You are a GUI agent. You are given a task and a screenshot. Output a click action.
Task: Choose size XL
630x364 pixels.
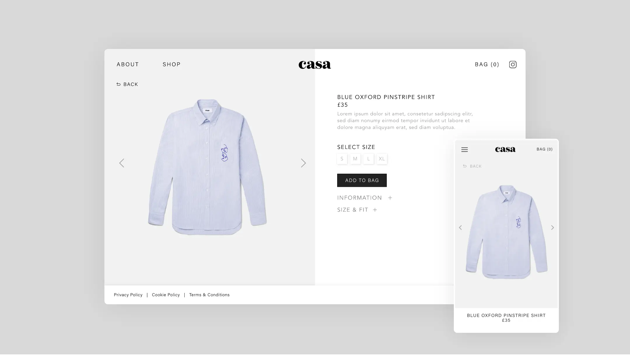click(382, 159)
